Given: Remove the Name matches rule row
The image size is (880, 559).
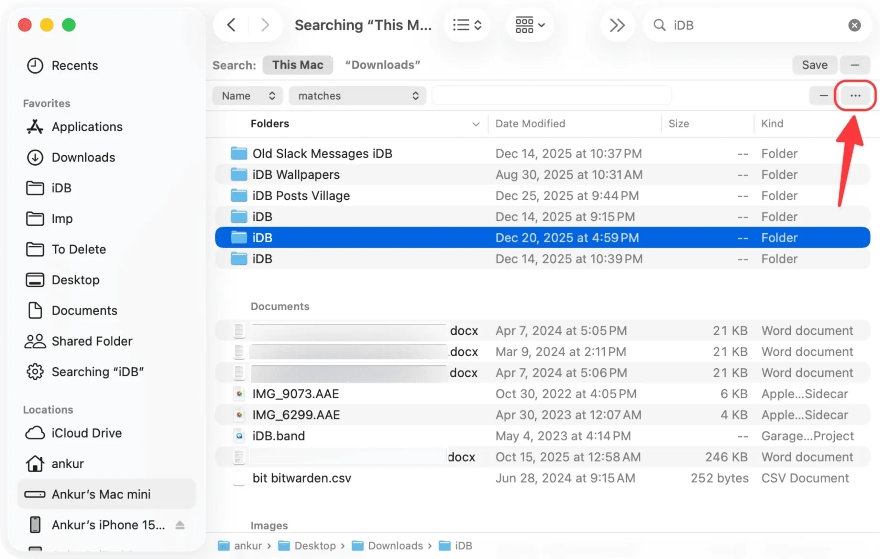Looking at the screenshot, I should click(823, 96).
